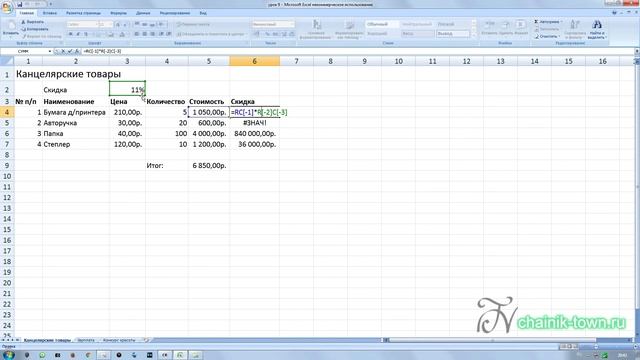Click Cut (Вырезать) in the clipboard group

click(32, 22)
